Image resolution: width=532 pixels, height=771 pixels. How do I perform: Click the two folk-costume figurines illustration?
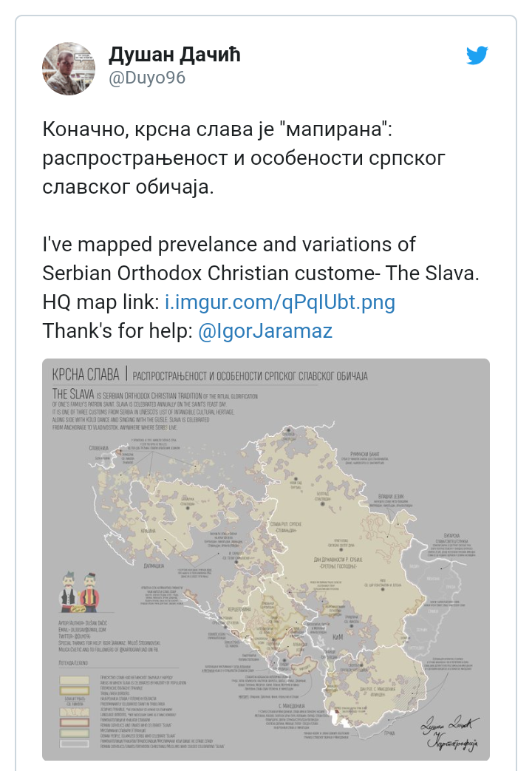[x=79, y=591]
